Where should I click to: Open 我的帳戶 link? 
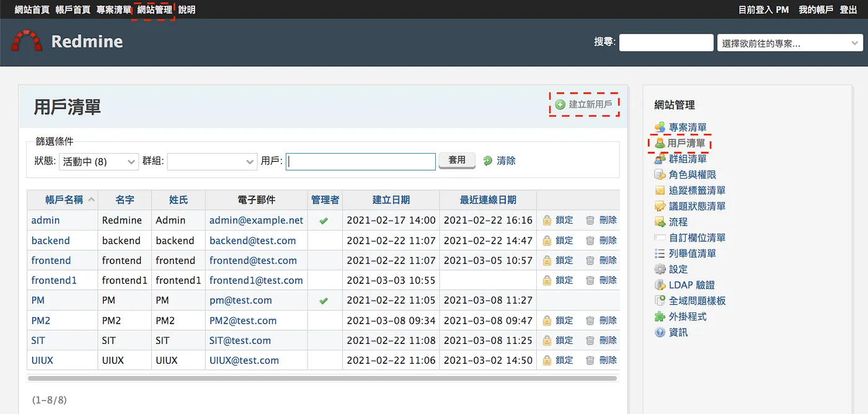(815, 10)
